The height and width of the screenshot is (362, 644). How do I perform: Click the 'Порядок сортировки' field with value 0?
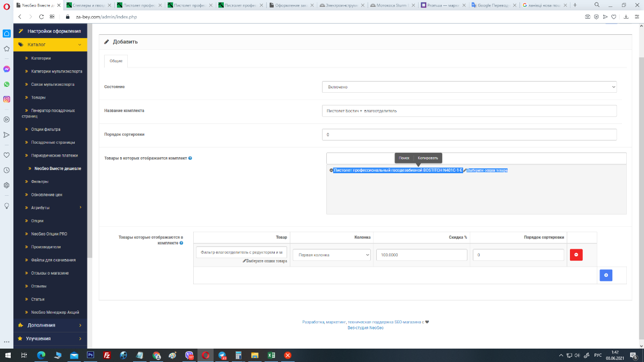click(x=470, y=135)
